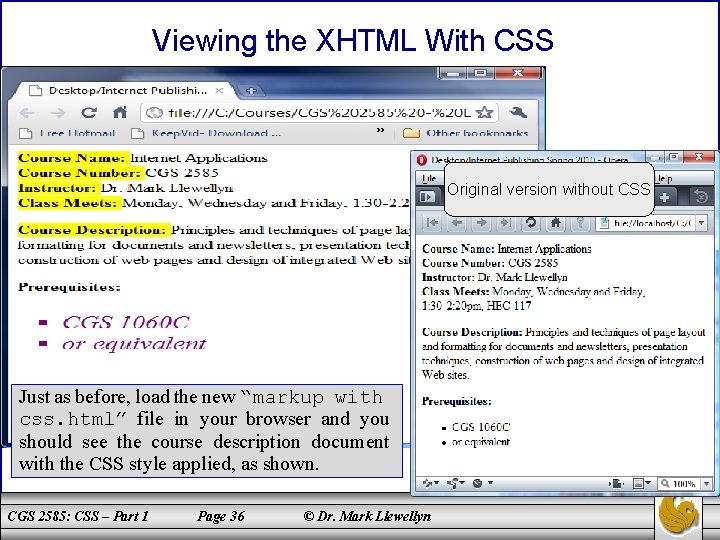Click Opera's rewind button
This screenshot has width=720, height=540.
[432, 223]
